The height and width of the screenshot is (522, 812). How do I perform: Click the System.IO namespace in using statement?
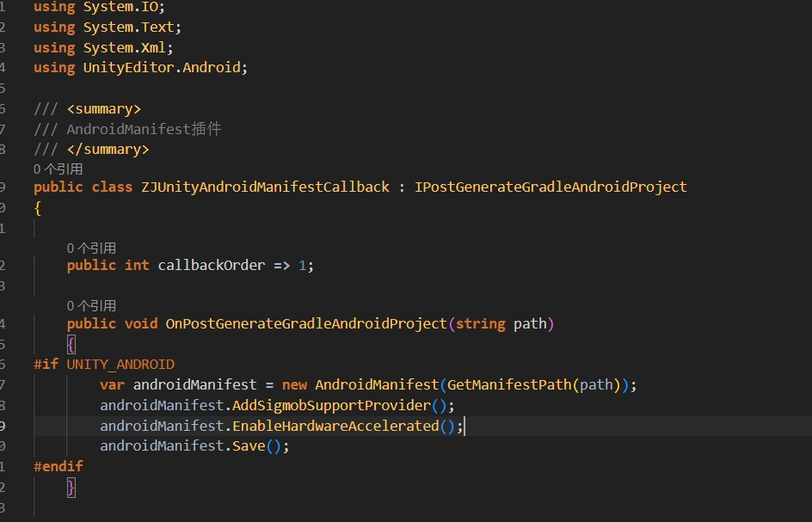pyautogui.click(x=123, y=7)
